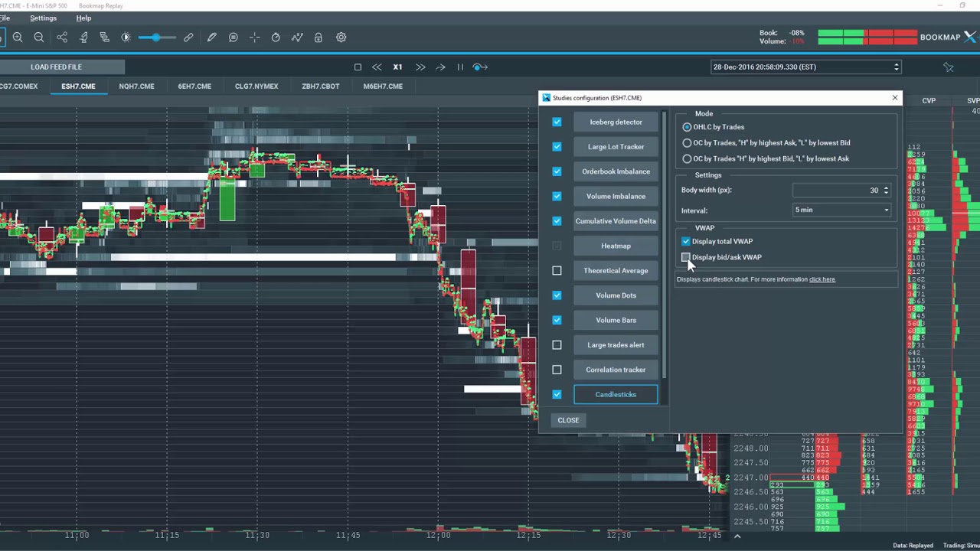Slow down replay with double left arrows
Screen dimensions: 980x551
tap(377, 67)
